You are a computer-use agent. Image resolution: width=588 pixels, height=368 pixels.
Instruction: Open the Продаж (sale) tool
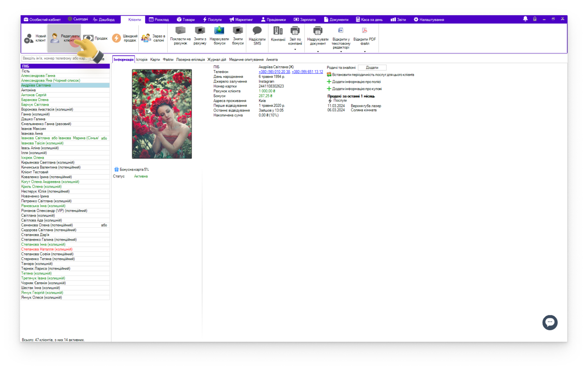tap(95, 38)
